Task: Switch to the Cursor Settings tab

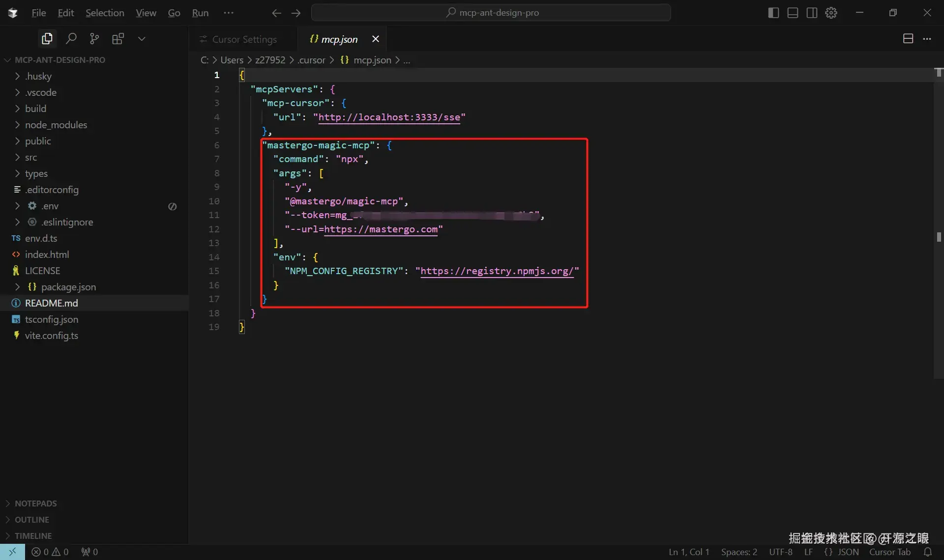Action: pos(245,39)
